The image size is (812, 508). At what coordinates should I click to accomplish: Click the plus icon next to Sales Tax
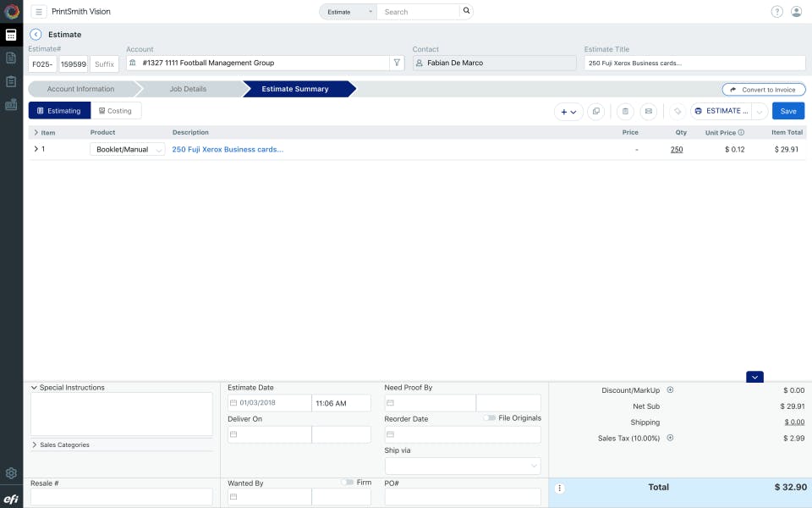pyautogui.click(x=670, y=438)
